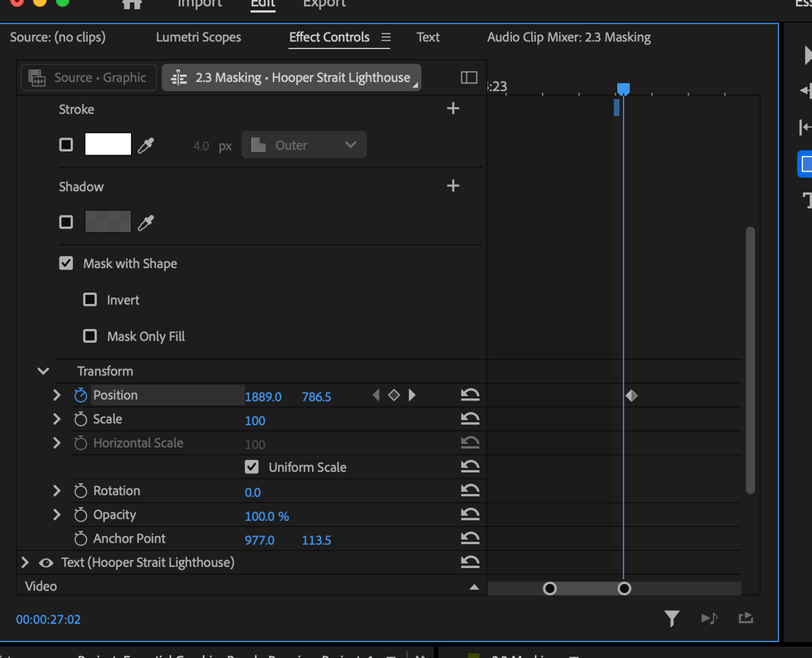Click the blue playhead marker
The image size is (812, 658).
point(623,89)
